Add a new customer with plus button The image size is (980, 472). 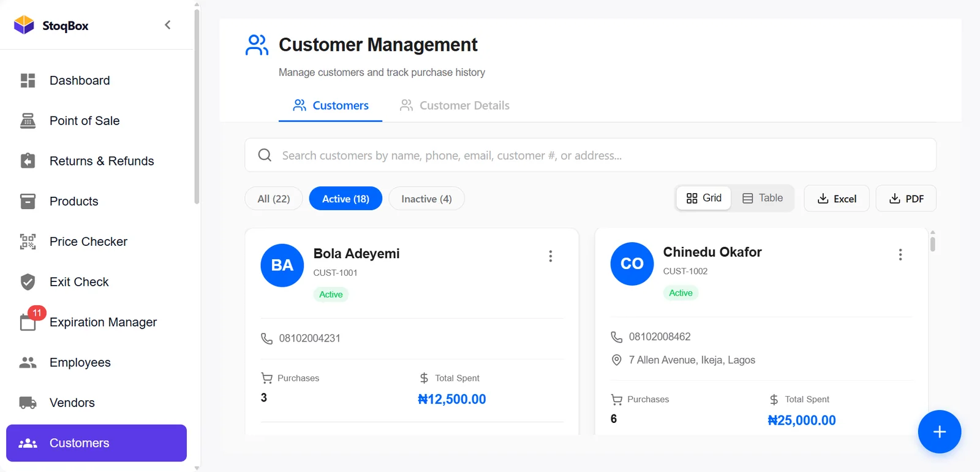point(940,432)
